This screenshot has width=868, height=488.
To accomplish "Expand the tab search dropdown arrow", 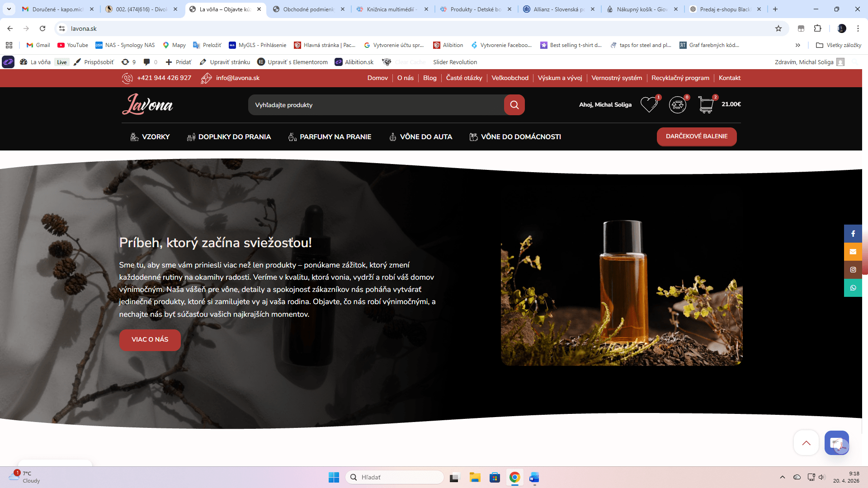I will coord(9,9).
